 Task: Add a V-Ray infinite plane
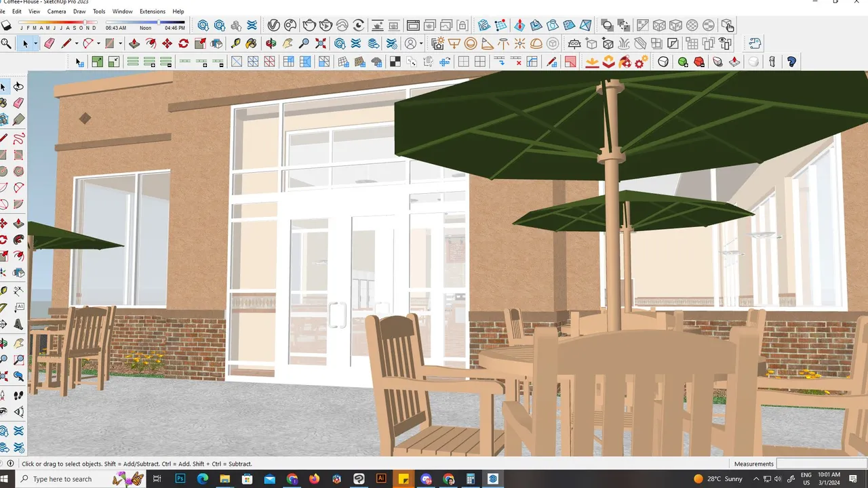click(x=574, y=43)
